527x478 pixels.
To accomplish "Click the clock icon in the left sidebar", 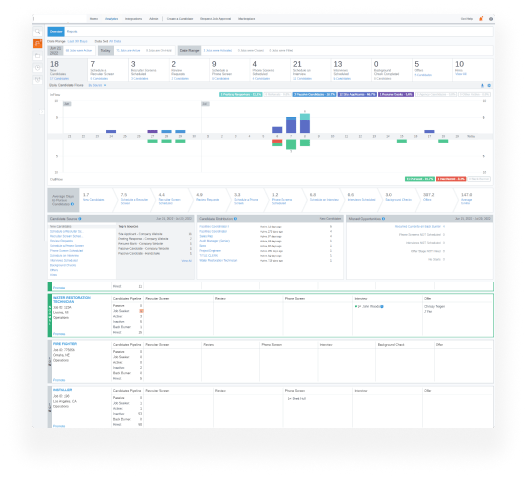I will point(38,68).
